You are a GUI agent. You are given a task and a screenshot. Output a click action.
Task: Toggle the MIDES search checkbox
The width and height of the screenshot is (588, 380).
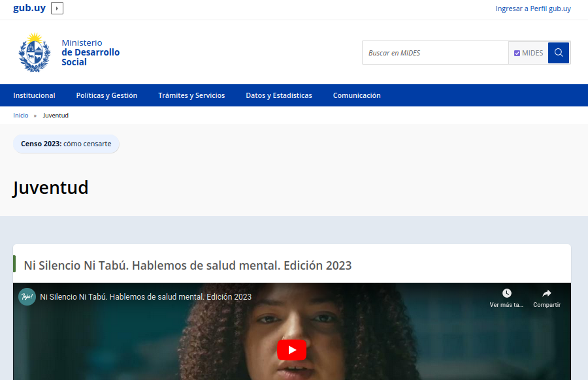(x=517, y=54)
